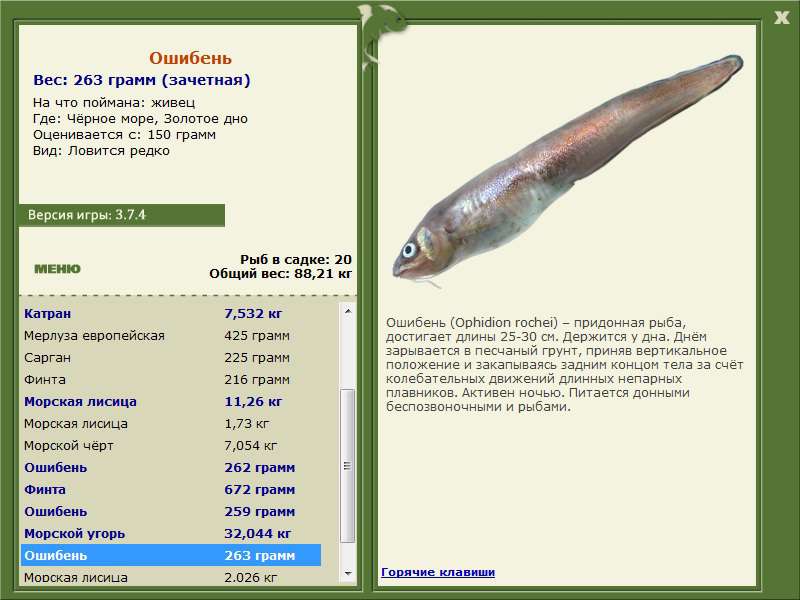Image resolution: width=800 pixels, height=600 pixels.
Task: Select Морской чёрт 7,054 кг entry
Action: [x=171, y=445]
